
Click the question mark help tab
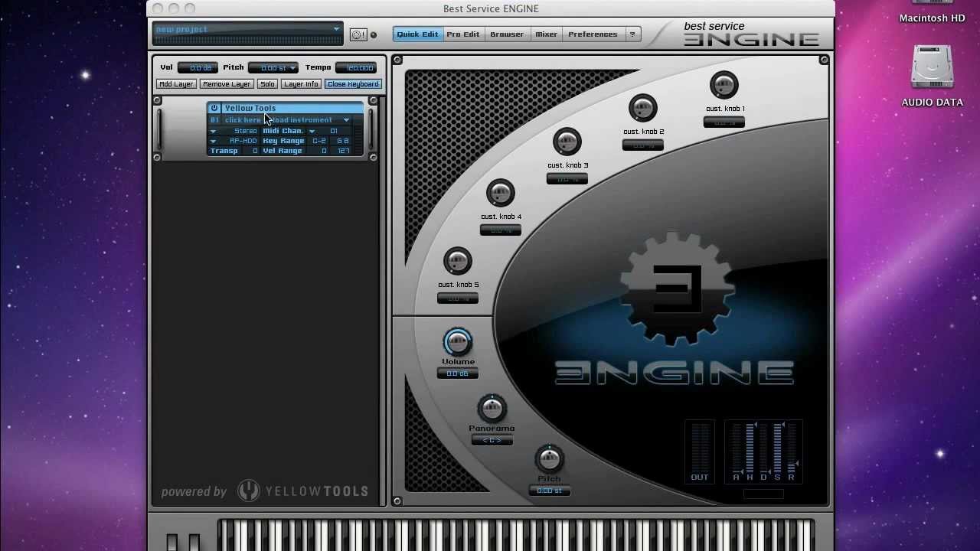[632, 34]
